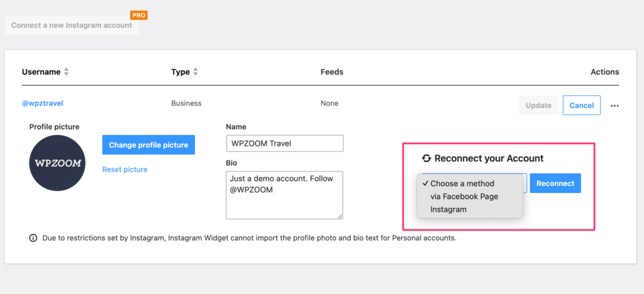
Task: Click the Bio textarea resize handle
Action: tap(340, 215)
